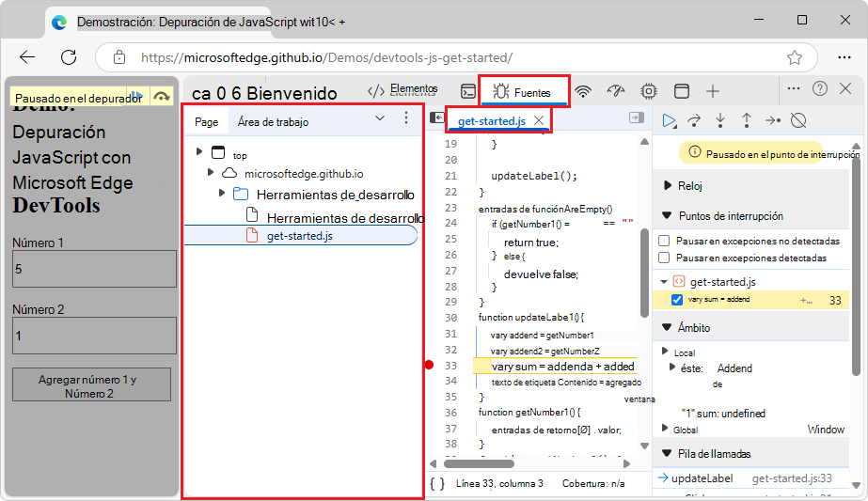Hide the debugger pane toggle icon

637,117
